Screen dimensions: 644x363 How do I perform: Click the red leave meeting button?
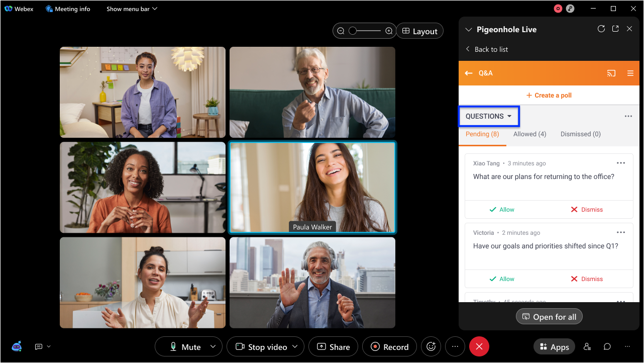tap(479, 346)
